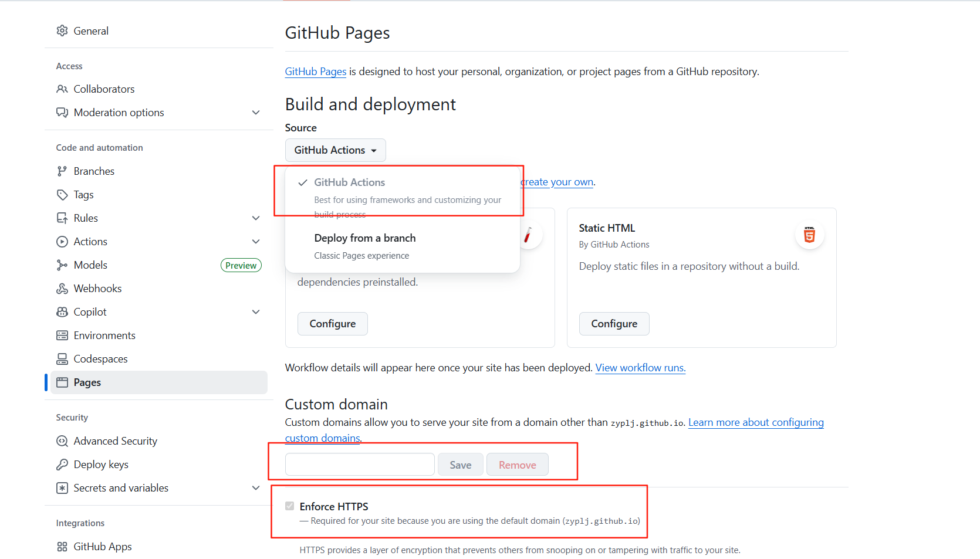
Task: Click the General gear icon
Action: (x=62, y=31)
